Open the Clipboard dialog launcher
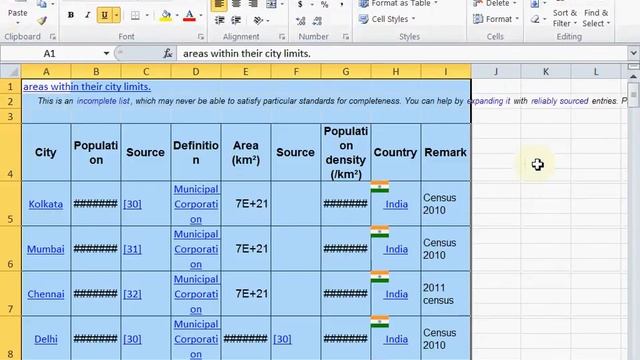This screenshot has width=640, height=360. pos(53,37)
